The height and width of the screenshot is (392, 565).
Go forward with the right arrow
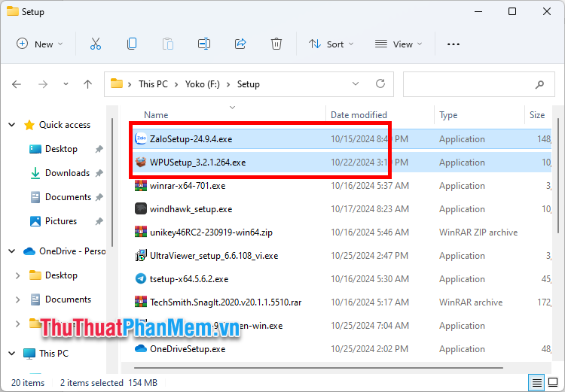43,84
